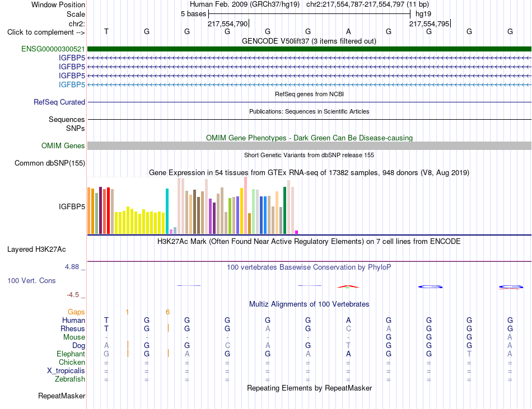Click the 'A' base in Mouse row

pos(510,337)
